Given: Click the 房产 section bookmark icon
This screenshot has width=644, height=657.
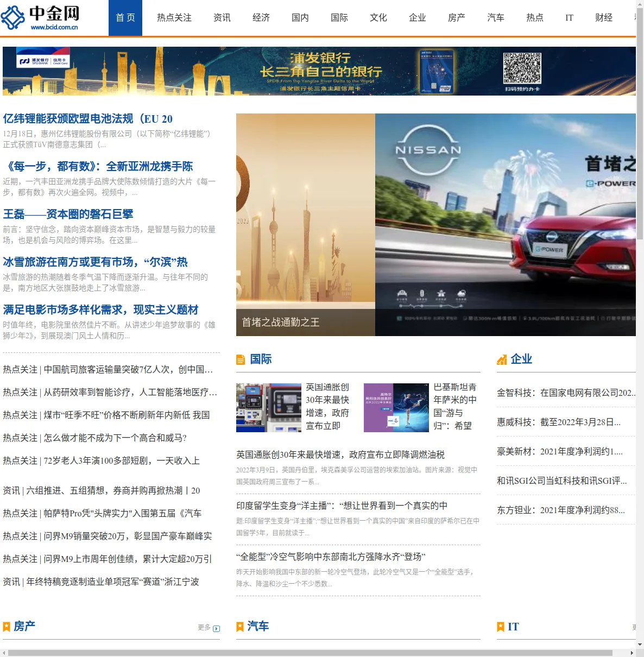Looking at the screenshot, I should click(x=7, y=627).
